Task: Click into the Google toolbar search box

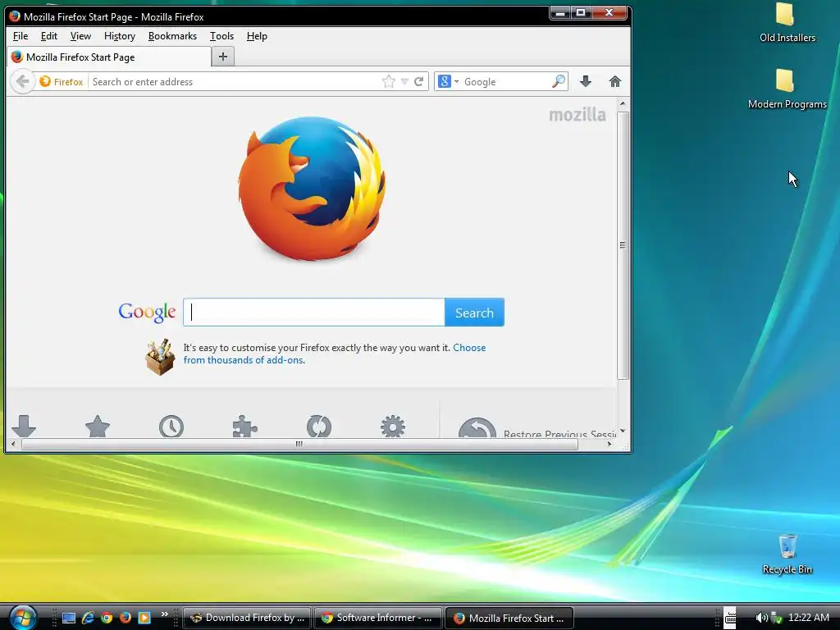Action: point(505,81)
